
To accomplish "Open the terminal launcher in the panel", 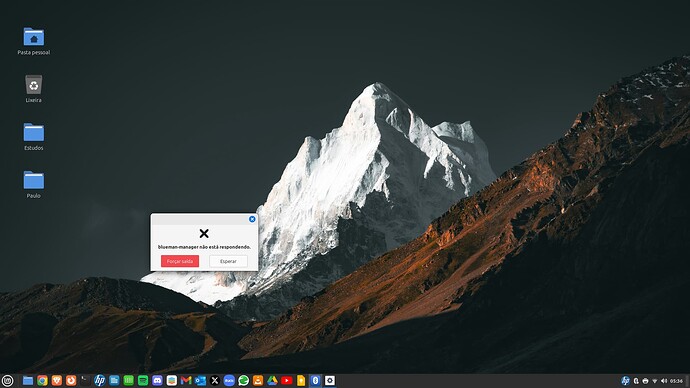I will point(85,381).
